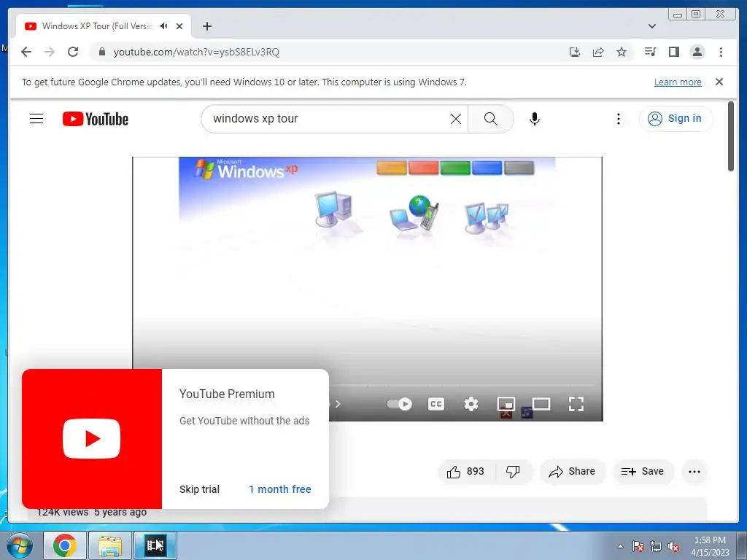Go to YouTube home via logo
747x560 pixels.
(x=96, y=119)
